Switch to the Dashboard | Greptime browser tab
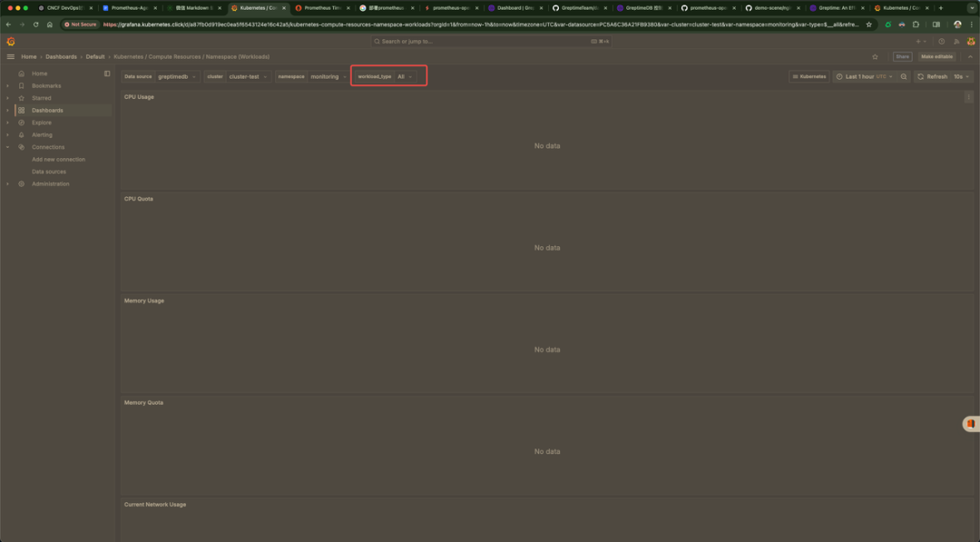 [515, 8]
